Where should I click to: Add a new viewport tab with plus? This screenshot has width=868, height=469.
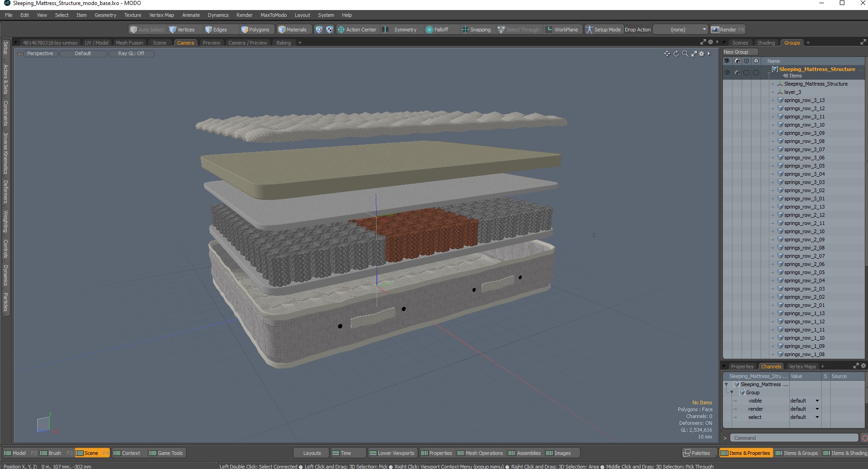coord(300,43)
